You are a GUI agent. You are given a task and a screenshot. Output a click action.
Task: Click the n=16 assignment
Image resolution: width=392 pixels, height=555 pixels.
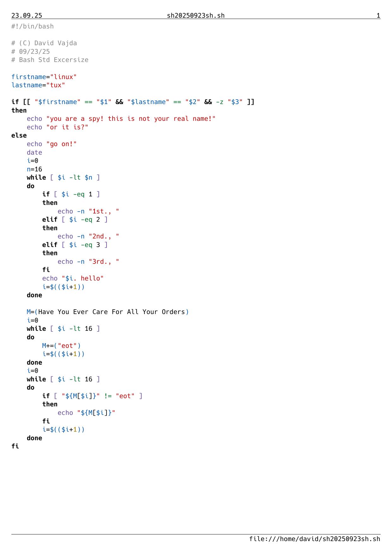click(34, 169)
